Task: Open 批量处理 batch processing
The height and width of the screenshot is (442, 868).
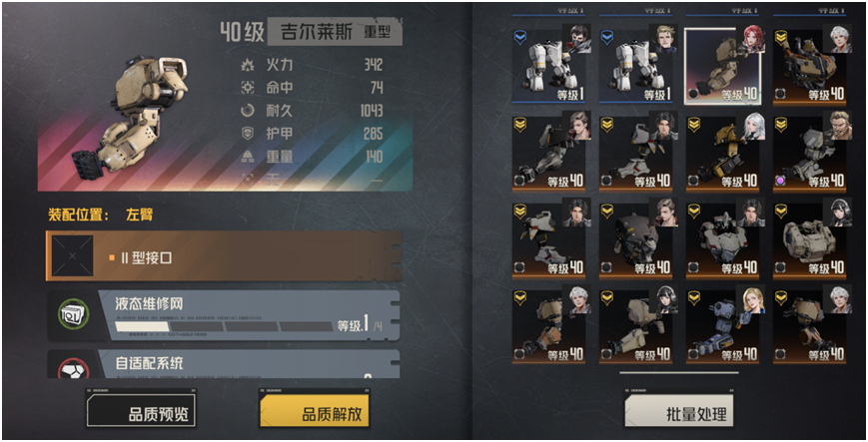Action: pyautogui.click(x=679, y=408)
